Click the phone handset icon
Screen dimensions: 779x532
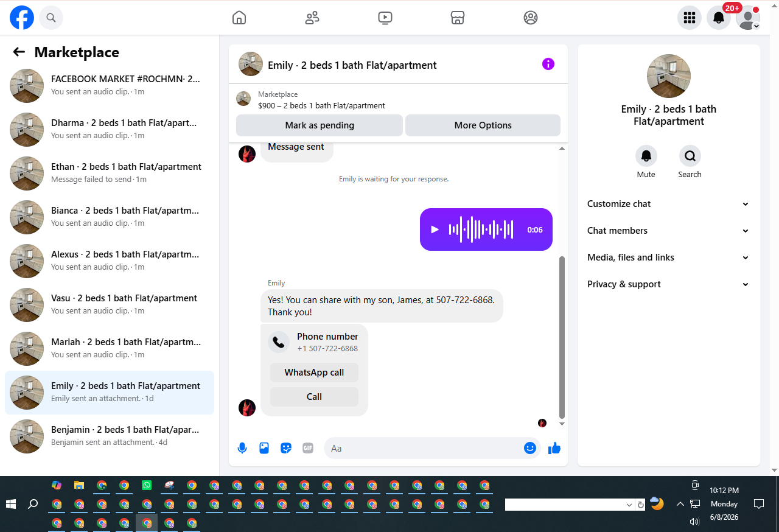tap(279, 342)
